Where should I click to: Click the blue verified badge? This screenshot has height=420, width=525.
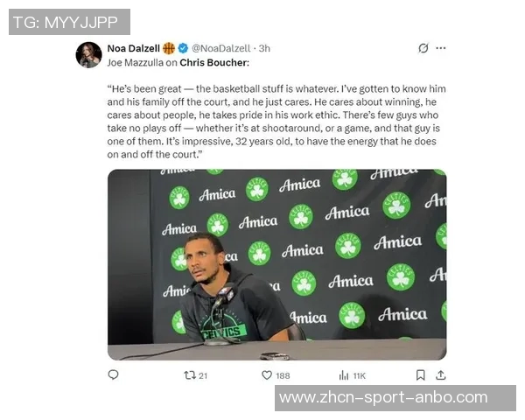pyautogui.click(x=182, y=48)
